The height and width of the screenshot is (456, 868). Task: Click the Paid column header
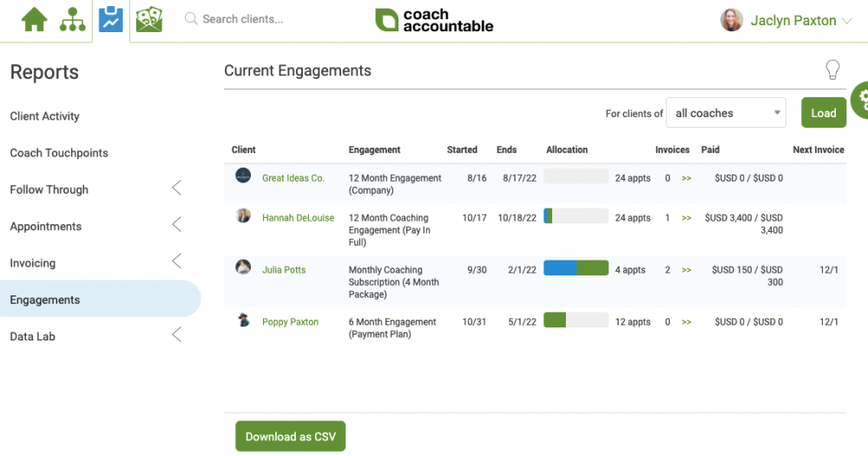click(710, 149)
